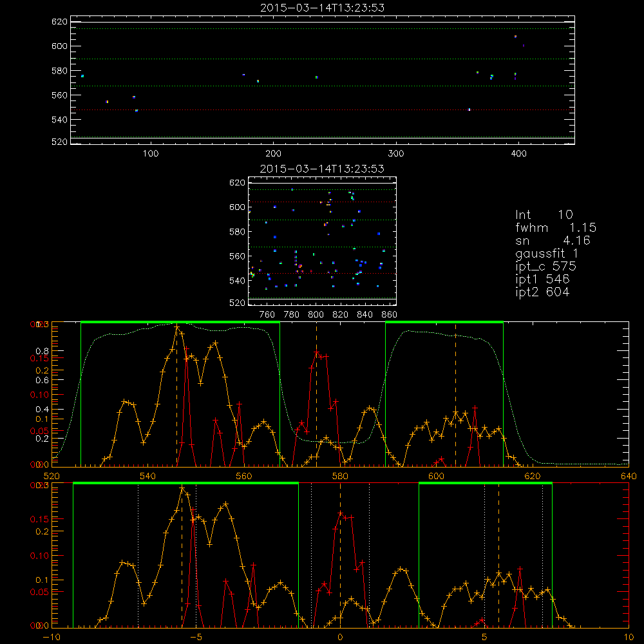This screenshot has width=644, height=644.
Task: Click the '860' x-axis label of the middle plot
Action: click(390, 315)
